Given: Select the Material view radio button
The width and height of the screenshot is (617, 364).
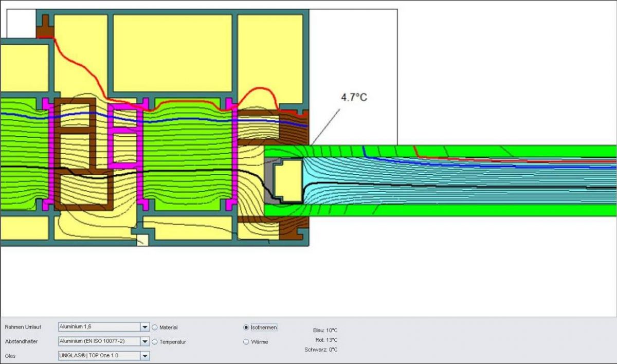Looking at the screenshot, I should 155,327.
